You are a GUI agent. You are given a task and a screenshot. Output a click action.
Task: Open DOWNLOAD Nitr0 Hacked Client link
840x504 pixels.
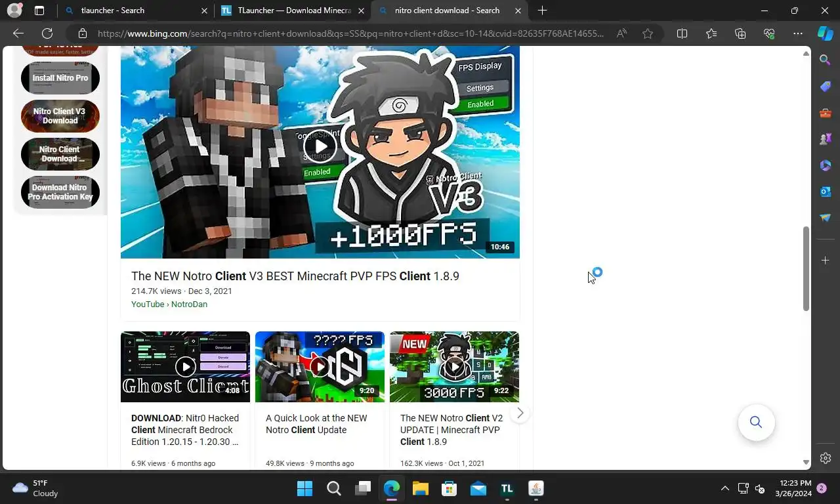(x=185, y=430)
